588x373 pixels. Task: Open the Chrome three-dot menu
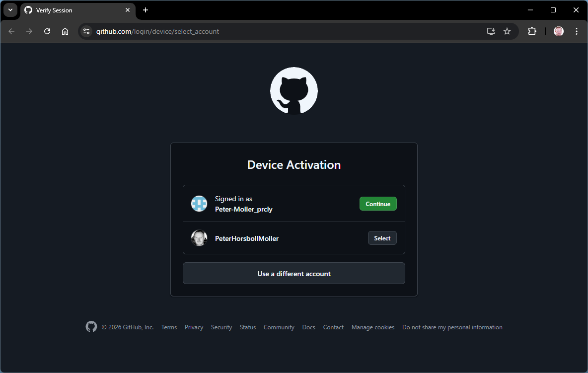point(577,31)
